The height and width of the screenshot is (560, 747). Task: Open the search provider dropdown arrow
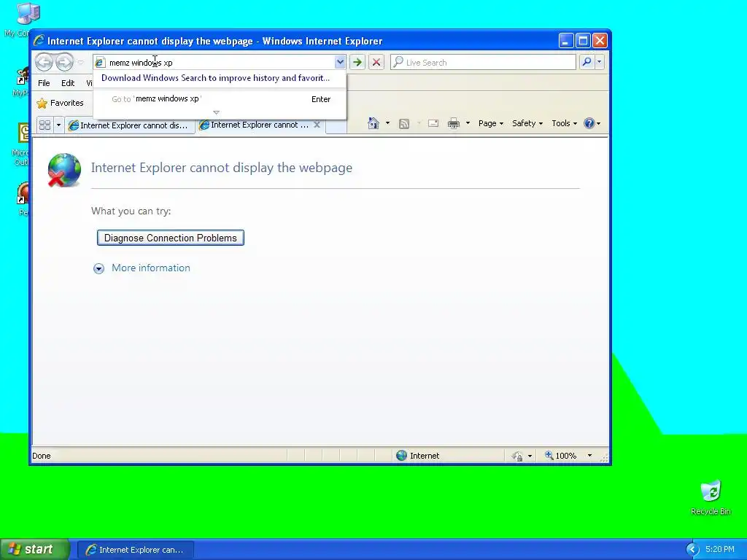tap(600, 62)
